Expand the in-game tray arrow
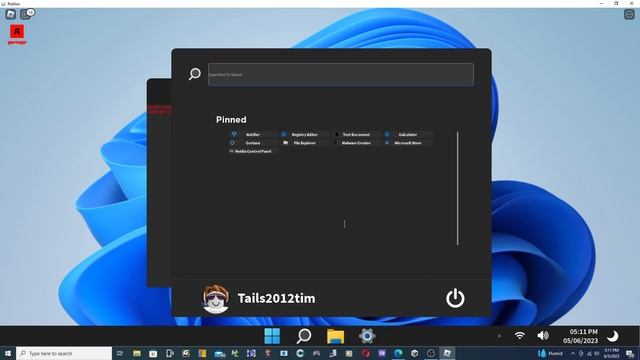The image size is (640, 360). click(499, 336)
